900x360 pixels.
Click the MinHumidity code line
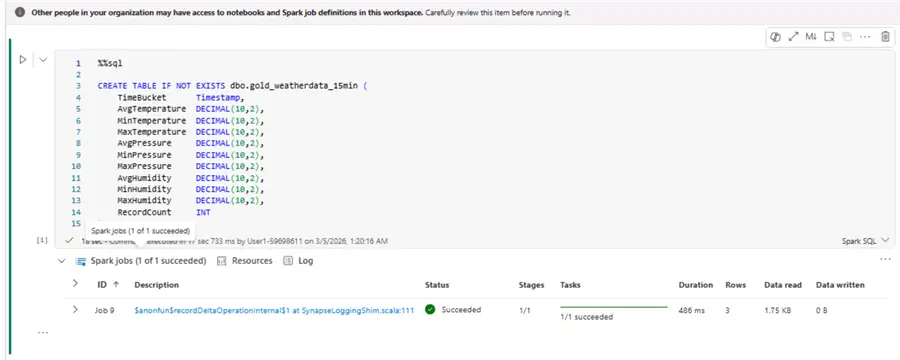pyautogui.click(x=191, y=189)
